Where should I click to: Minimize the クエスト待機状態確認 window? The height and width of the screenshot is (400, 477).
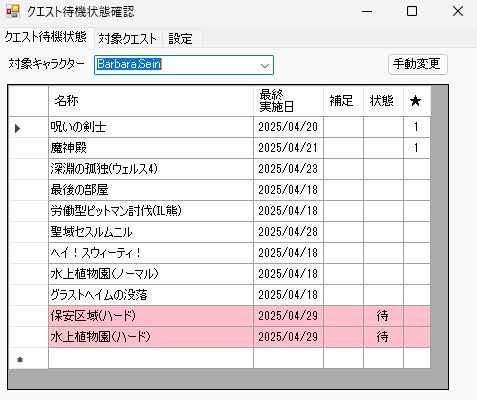(x=367, y=12)
